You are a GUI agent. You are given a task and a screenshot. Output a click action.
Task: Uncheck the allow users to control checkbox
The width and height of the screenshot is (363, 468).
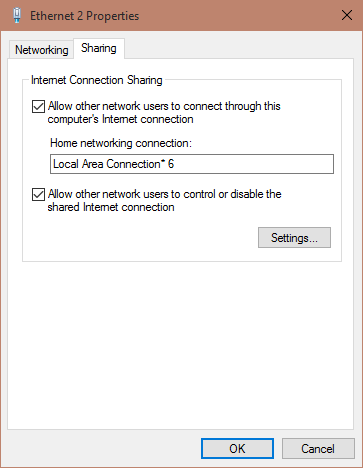(x=38, y=195)
